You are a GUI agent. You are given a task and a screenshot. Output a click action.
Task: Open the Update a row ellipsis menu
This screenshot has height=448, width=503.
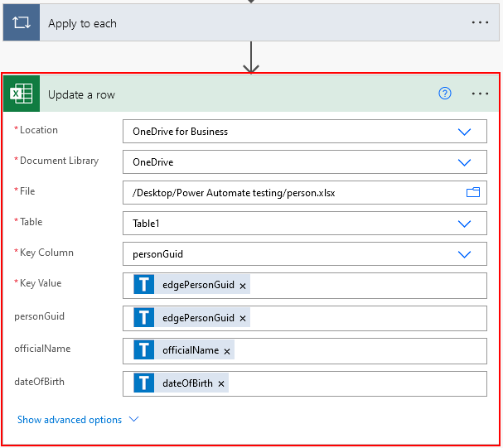coord(480,94)
